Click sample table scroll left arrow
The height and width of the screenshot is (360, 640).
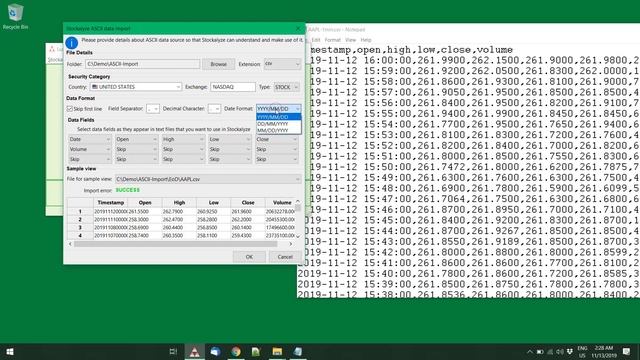(x=70, y=244)
